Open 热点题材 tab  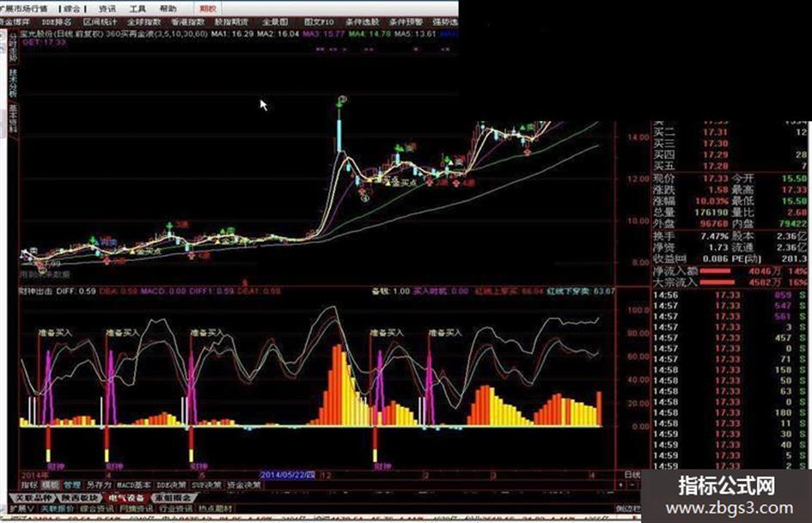pyautogui.click(x=216, y=509)
